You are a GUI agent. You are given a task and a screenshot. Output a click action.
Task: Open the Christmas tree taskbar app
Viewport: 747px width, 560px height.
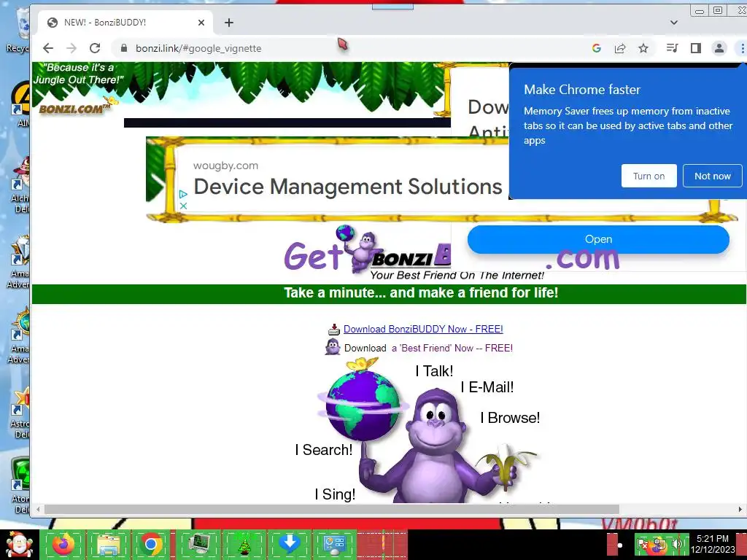pyautogui.click(x=244, y=544)
